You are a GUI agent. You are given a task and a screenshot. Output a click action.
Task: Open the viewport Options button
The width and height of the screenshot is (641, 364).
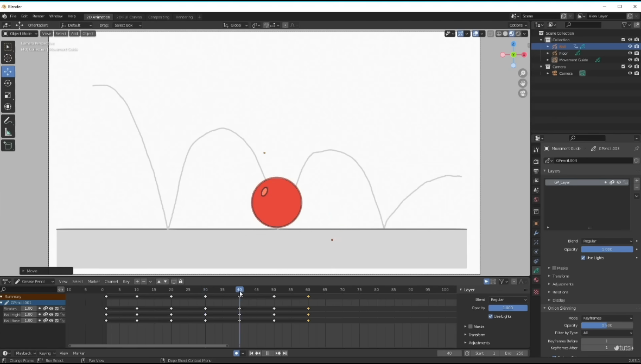coord(518,25)
